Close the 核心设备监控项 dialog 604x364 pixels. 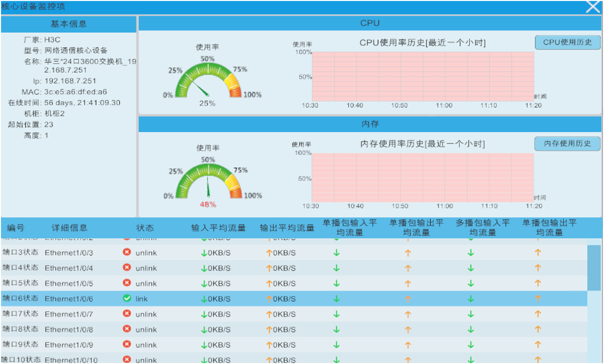[x=593, y=7]
